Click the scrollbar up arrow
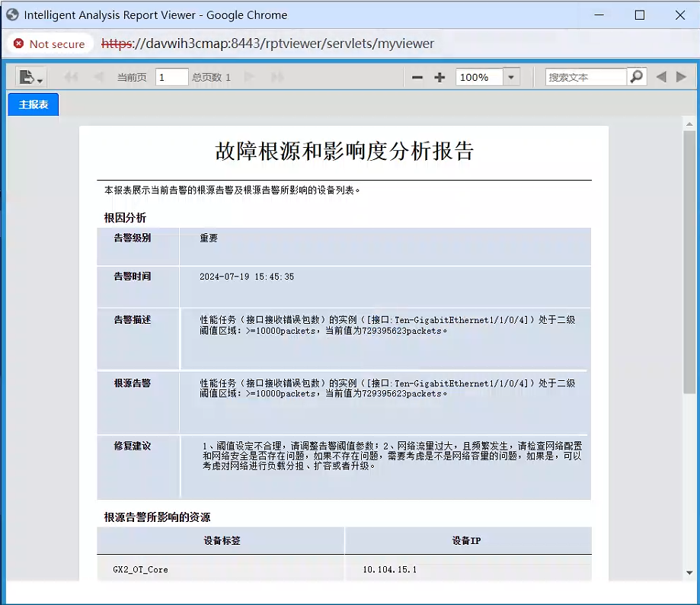The width and height of the screenshot is (700, 605). (x=689, y=124)
